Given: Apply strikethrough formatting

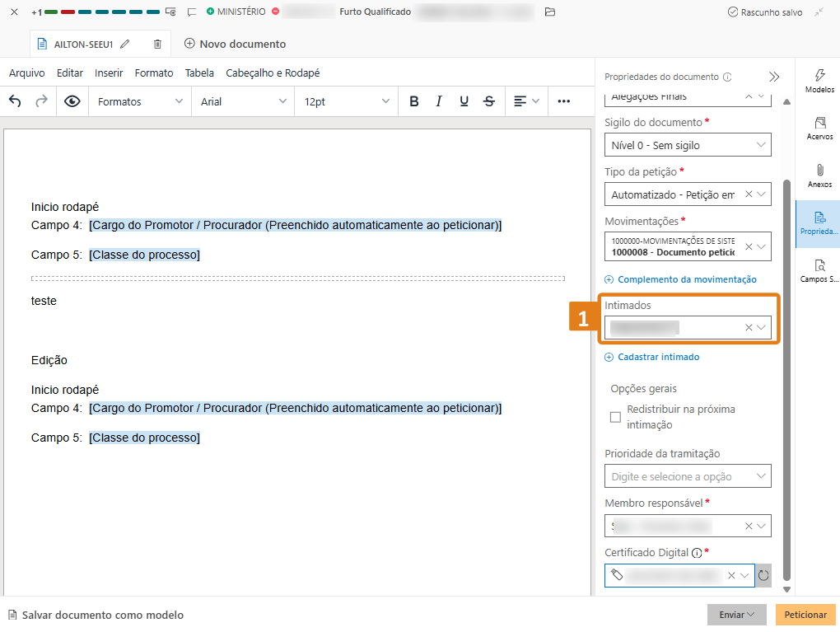Looking at the screenshot, I should (489, 101).
